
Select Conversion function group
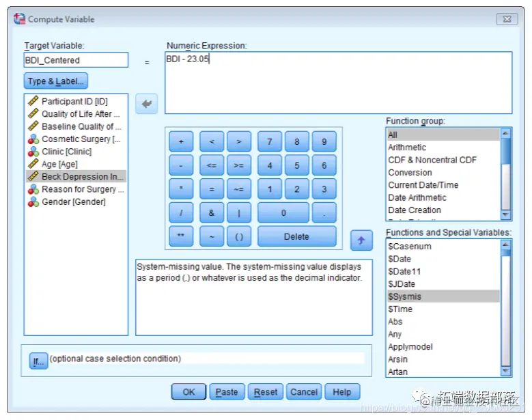click(x=443, y=172)
